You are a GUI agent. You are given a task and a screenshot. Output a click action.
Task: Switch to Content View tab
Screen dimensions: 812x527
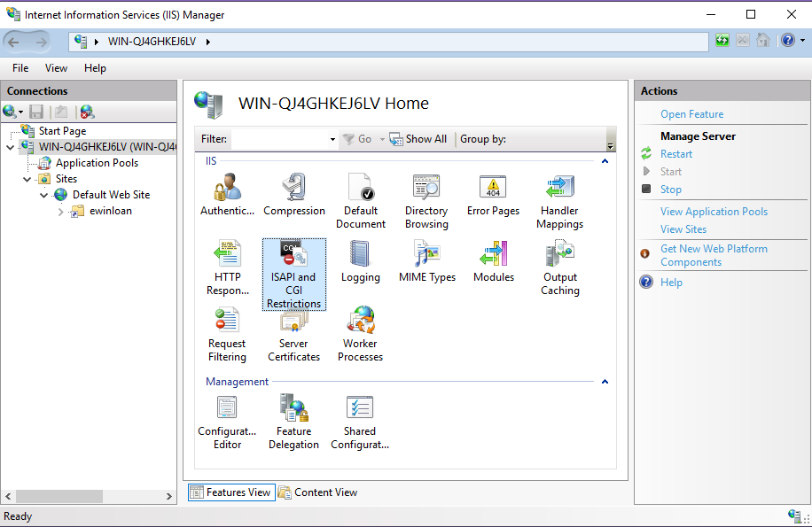[318, 492]
